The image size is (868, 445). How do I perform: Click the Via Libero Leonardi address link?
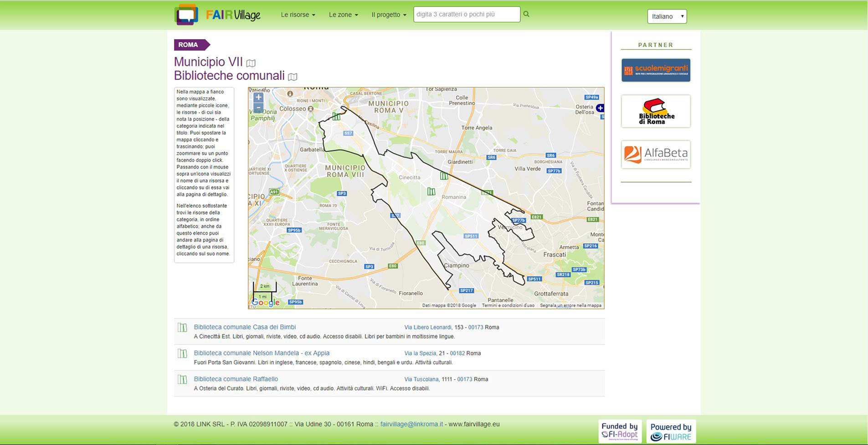click(428, 327)
